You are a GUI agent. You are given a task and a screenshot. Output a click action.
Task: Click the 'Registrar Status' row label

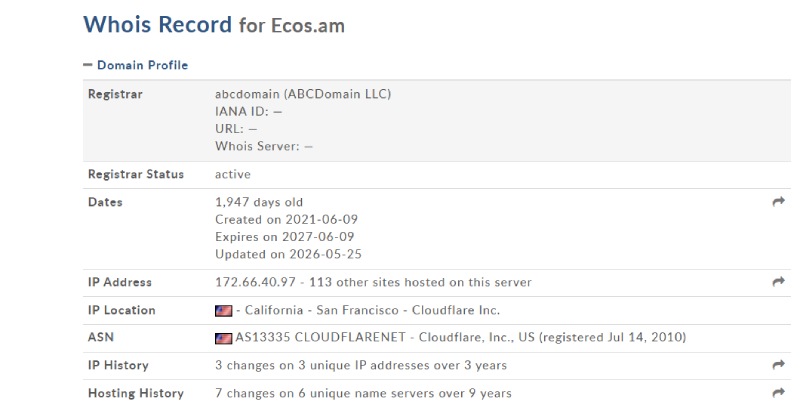(x=136, y=174)
